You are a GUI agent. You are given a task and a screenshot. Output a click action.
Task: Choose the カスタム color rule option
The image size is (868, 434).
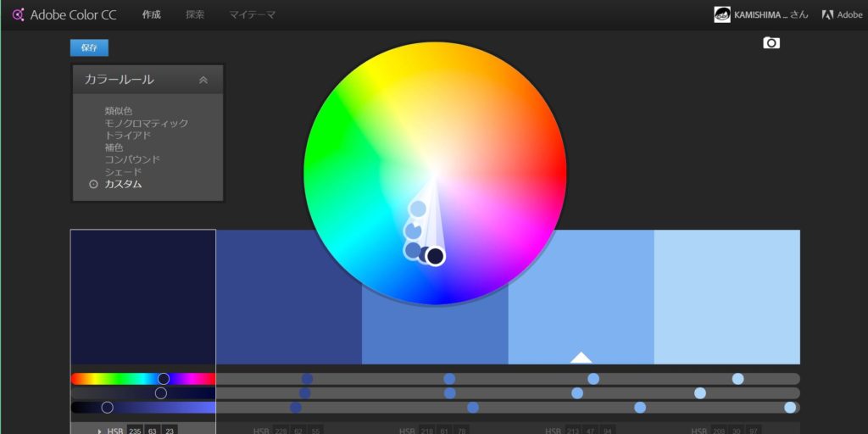(x=123, y=184)
